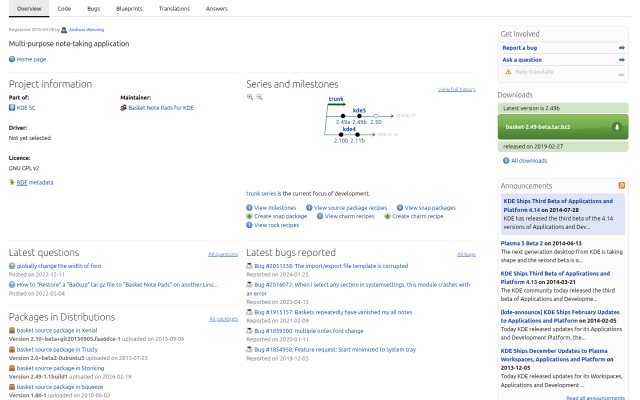This screenshot has width=640, height=400.
Task: Click the 2.50 milestone marker
Action: [376, 116]
